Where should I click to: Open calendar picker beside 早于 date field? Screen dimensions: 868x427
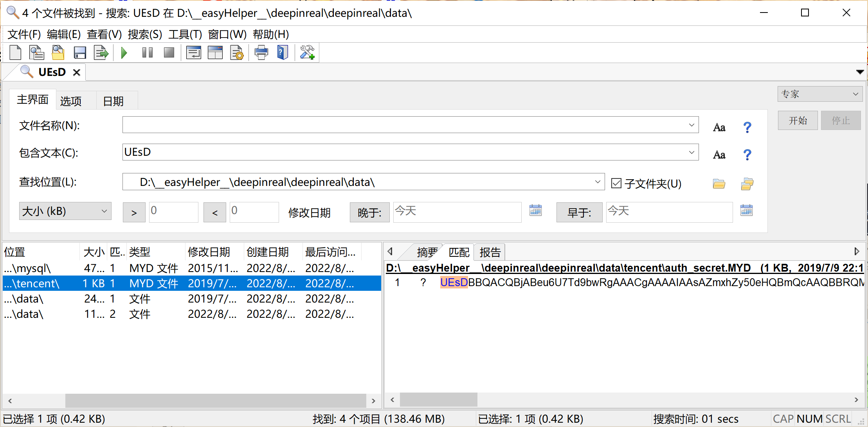tap(746, 211)
